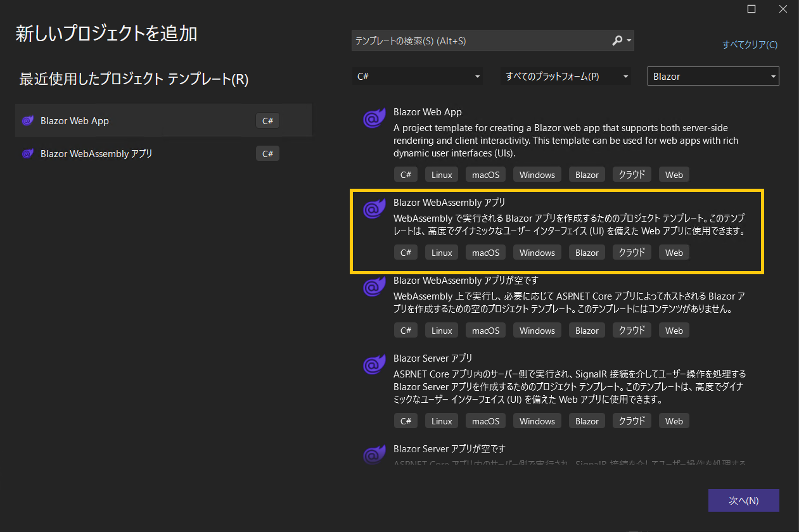Select recent template Blazor Web App
The width and height of the screenshot is (799, 532).
163,120
